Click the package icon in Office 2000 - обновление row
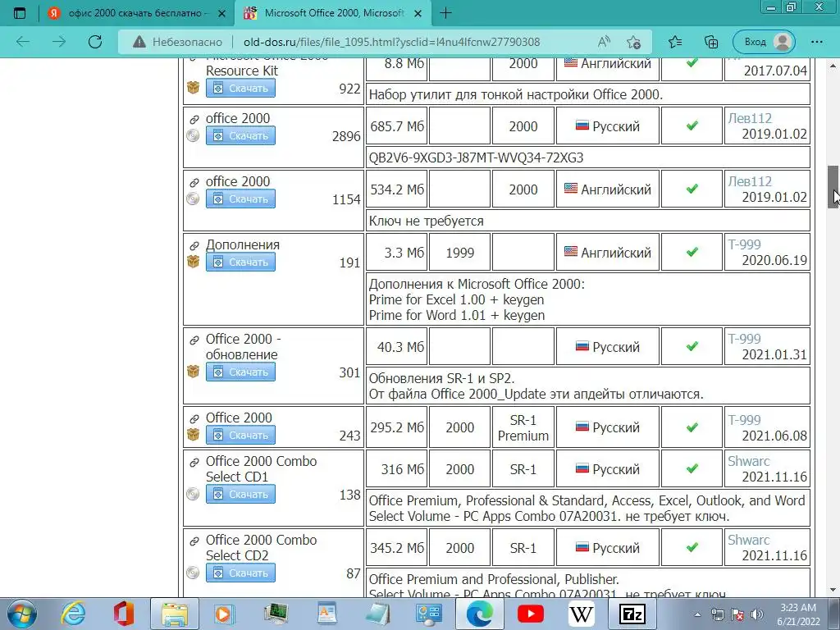The height and width of the screenshot is (630, 840). click(193, 372)
